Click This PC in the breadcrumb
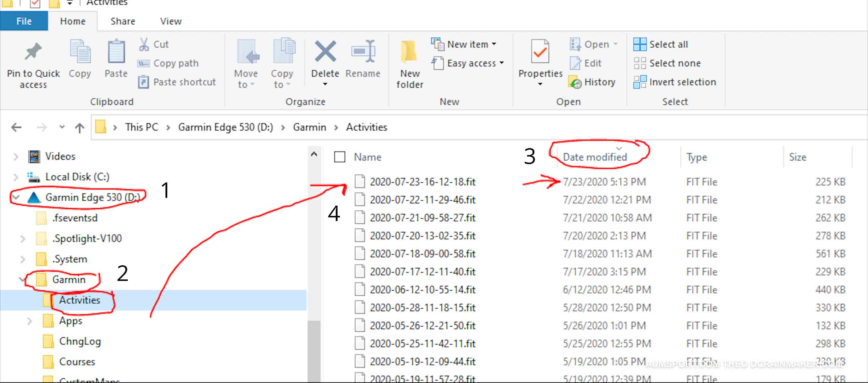Screen dimensions: 868x383 coord(142,127)
